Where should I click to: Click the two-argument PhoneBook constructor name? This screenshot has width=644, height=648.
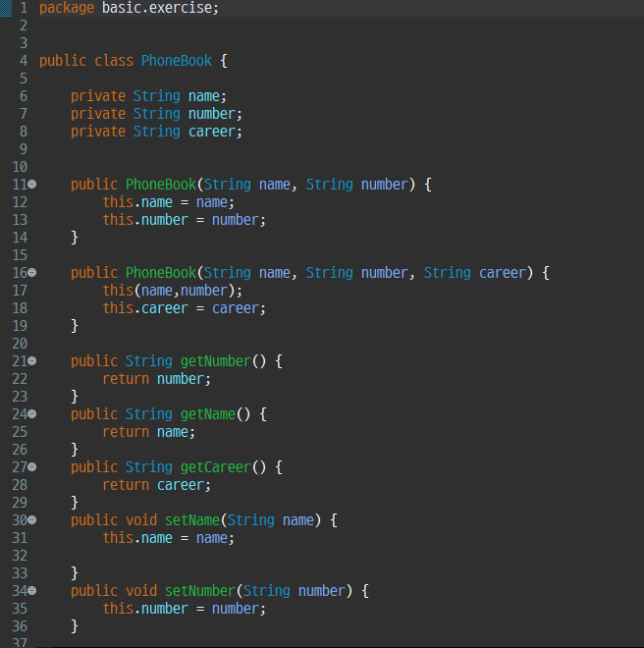(x=161, y=185)
